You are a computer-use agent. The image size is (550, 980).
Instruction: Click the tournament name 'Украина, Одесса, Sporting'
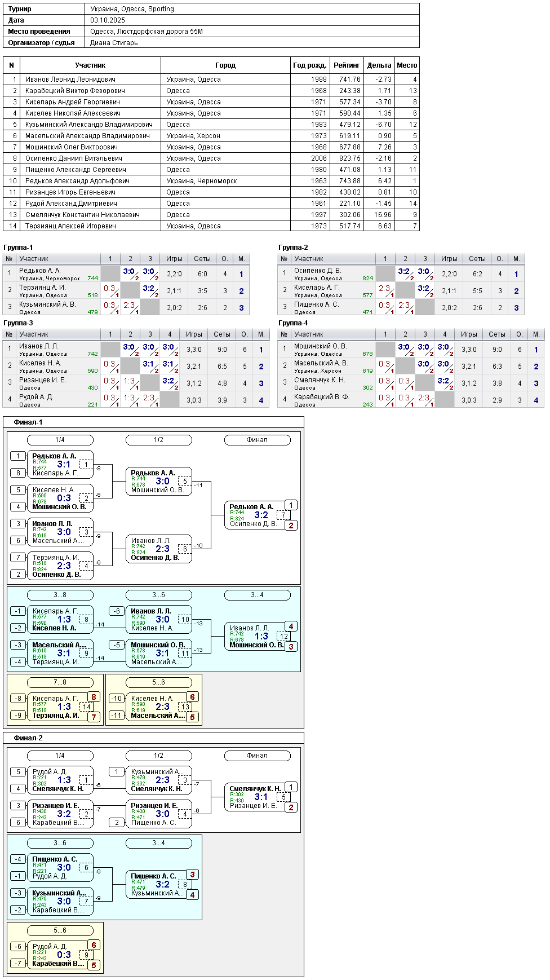132,9
